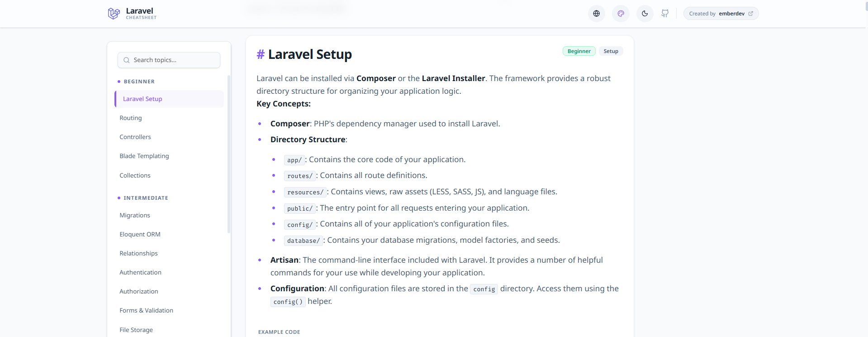Toggle the Beginner difficulty badge
This screenshot has width=868, height=337.
pos(579,51)
